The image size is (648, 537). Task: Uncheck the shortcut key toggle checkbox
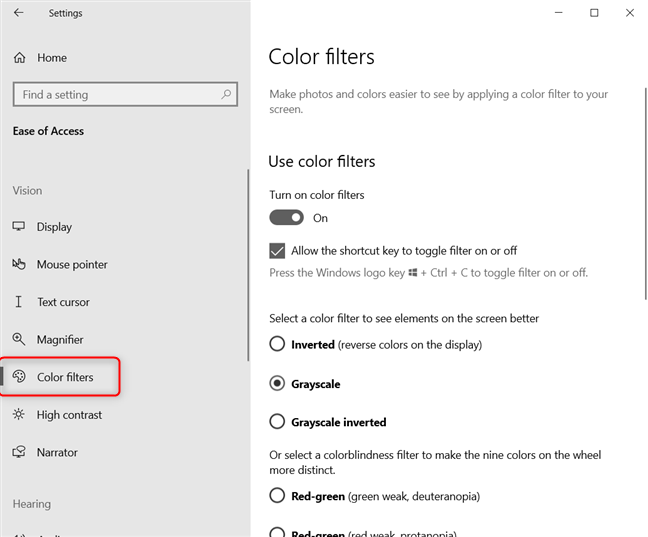coord(277,251)
